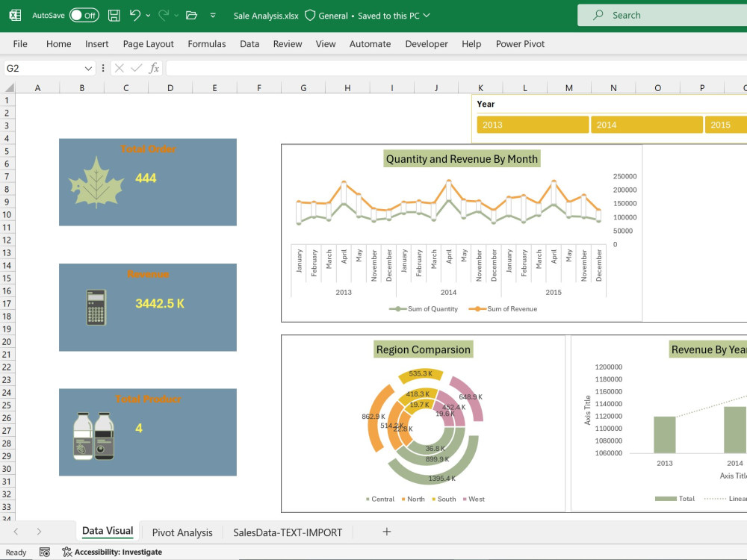Filter slicer by year 2015
747x560 pixels.
pos(725,125)
